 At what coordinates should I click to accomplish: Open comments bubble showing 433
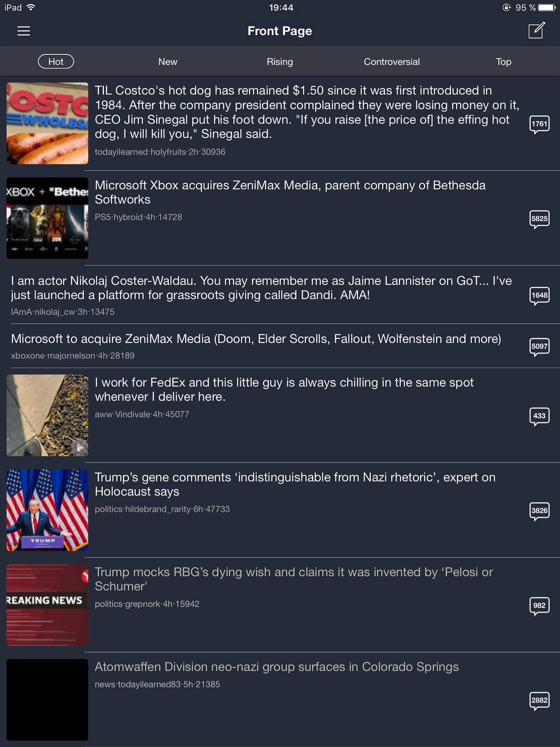tap(539, 417)
